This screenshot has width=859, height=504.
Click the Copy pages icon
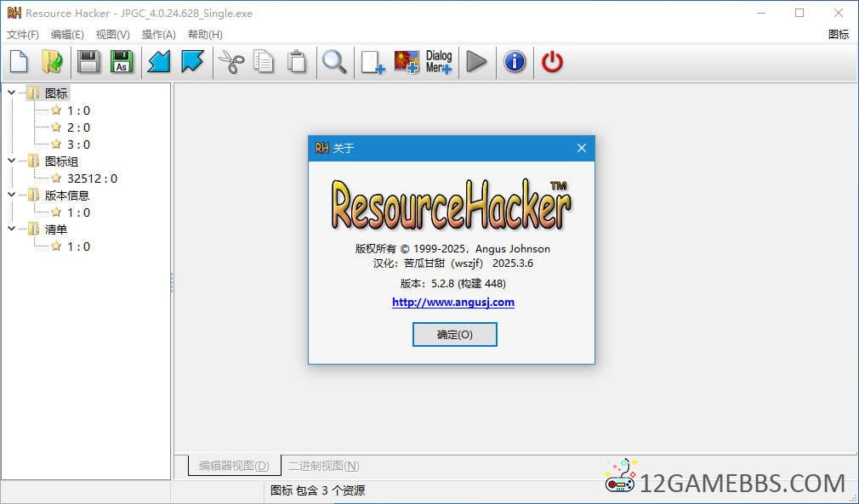coord(264,62)
